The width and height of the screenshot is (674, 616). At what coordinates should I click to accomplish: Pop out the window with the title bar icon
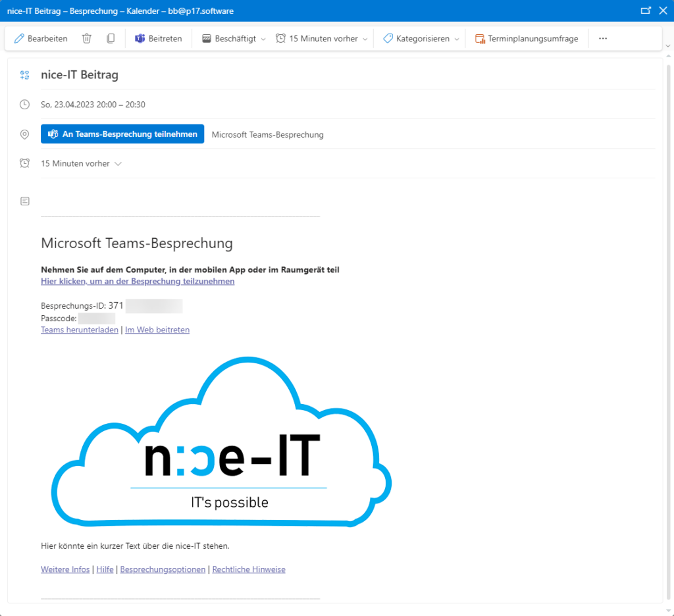[646, 11]
